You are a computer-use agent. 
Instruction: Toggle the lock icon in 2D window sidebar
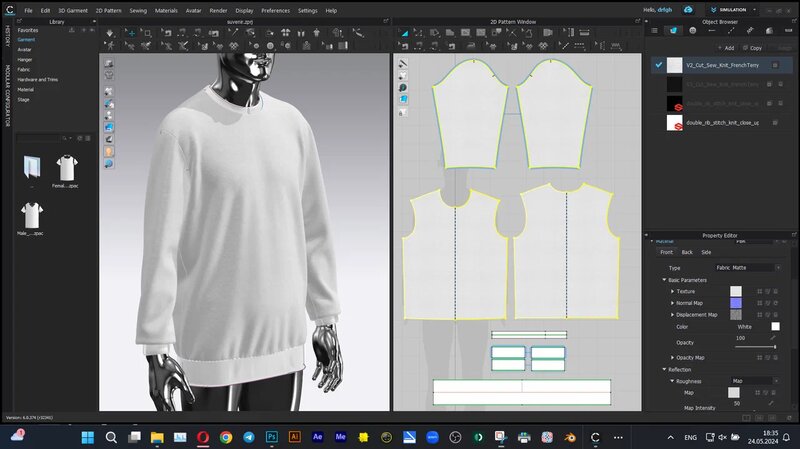point(403,113)
